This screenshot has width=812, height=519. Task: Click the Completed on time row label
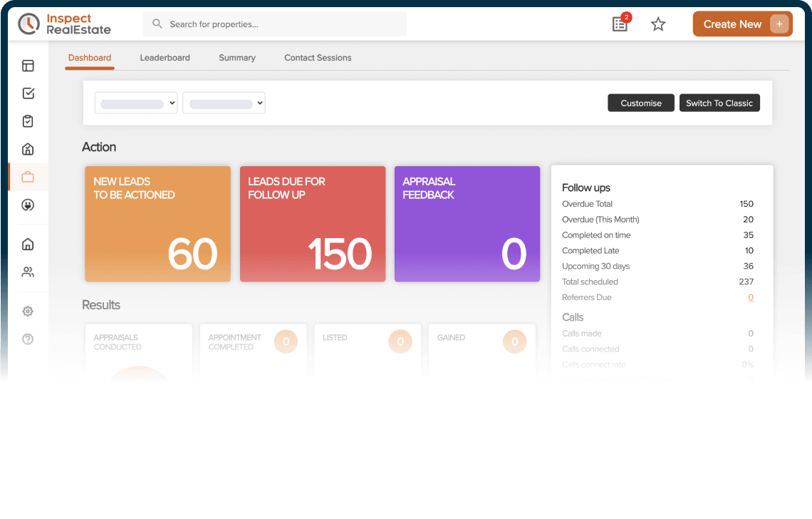click(x=597, y=235)
